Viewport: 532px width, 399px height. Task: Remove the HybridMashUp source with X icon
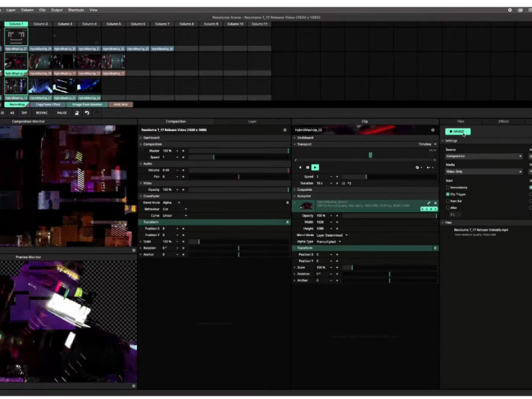click(436, 203)
